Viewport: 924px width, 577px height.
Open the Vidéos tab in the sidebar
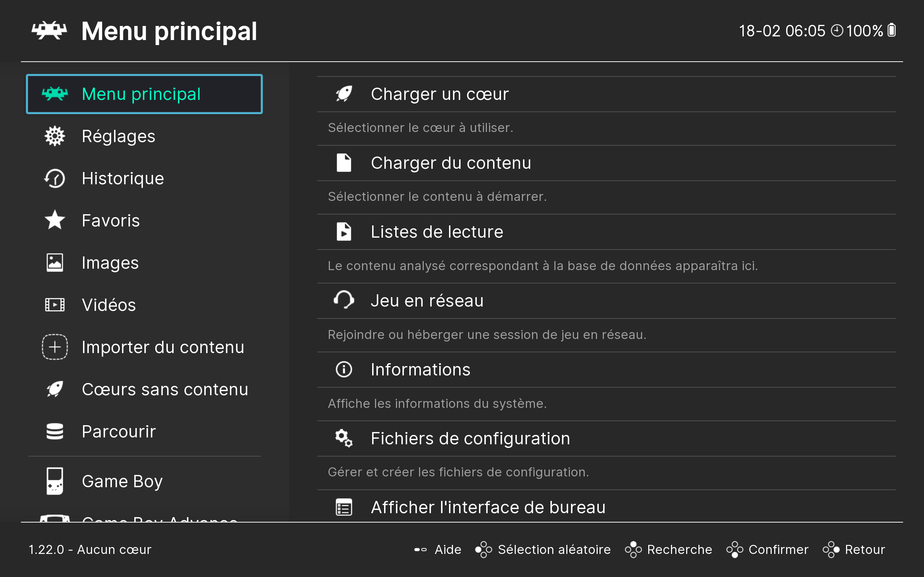coord(109,305)
